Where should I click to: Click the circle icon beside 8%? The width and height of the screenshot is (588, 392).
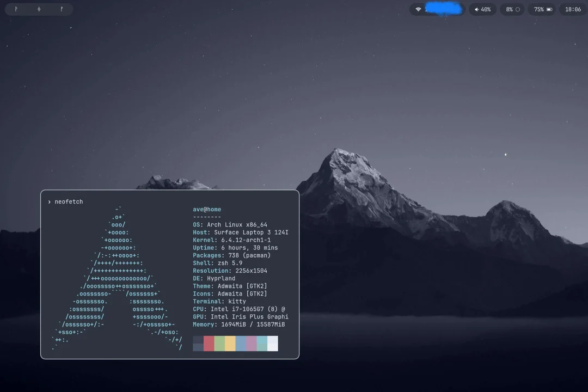click(x=517, y=9)
